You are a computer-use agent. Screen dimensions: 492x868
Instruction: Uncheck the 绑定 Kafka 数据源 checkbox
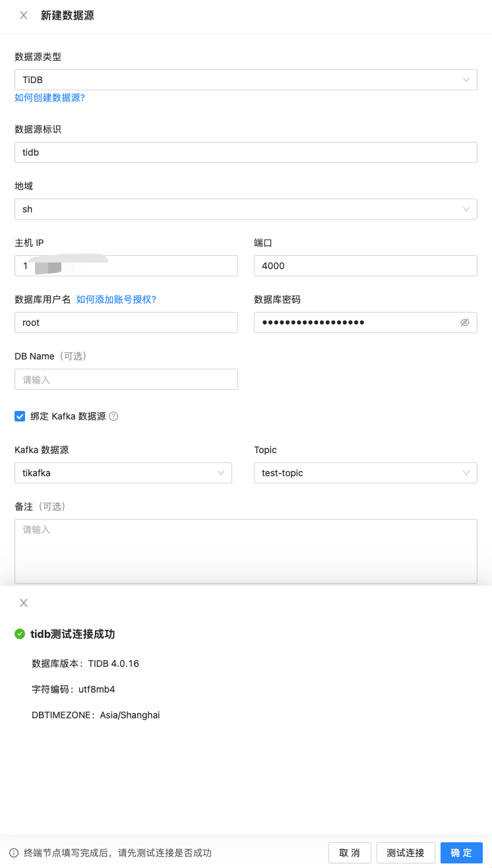point(20,416)
